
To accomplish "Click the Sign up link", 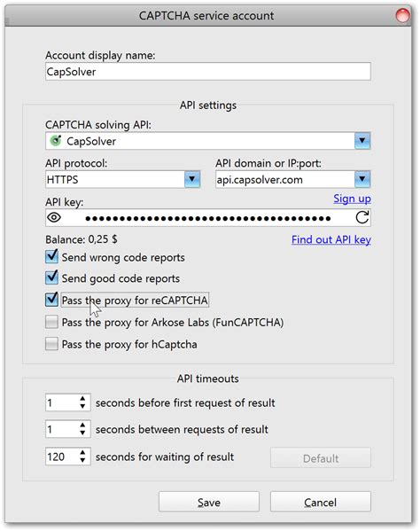I will [x=352, y=199].
